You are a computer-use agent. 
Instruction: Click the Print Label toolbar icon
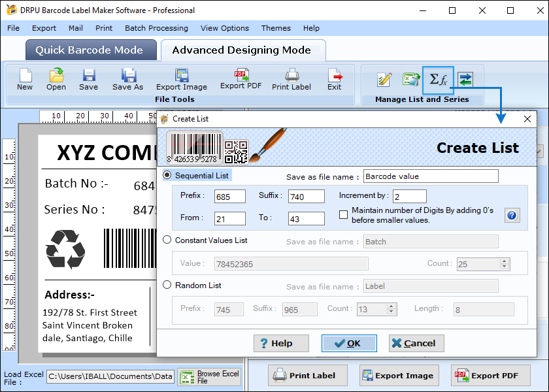pyautogui.click(x=291, y=75)
